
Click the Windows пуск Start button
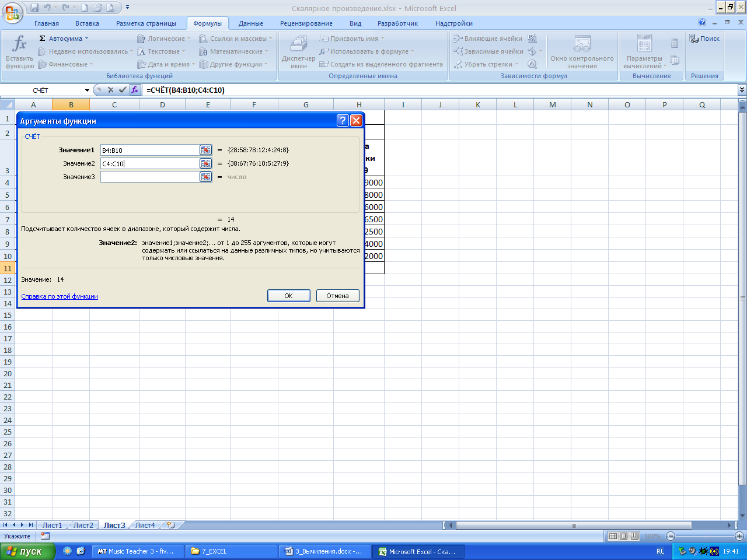(27, 551)
